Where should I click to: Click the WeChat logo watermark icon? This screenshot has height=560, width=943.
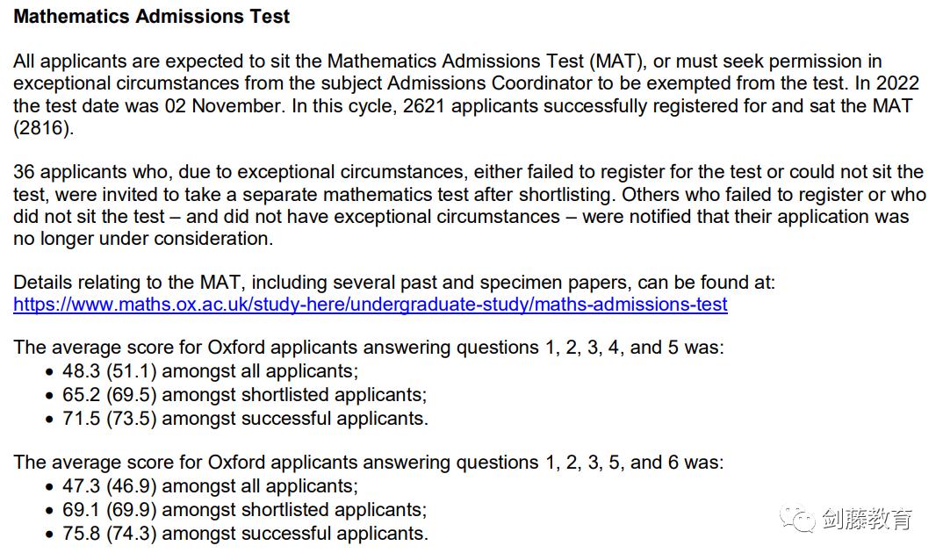[797, 518]
